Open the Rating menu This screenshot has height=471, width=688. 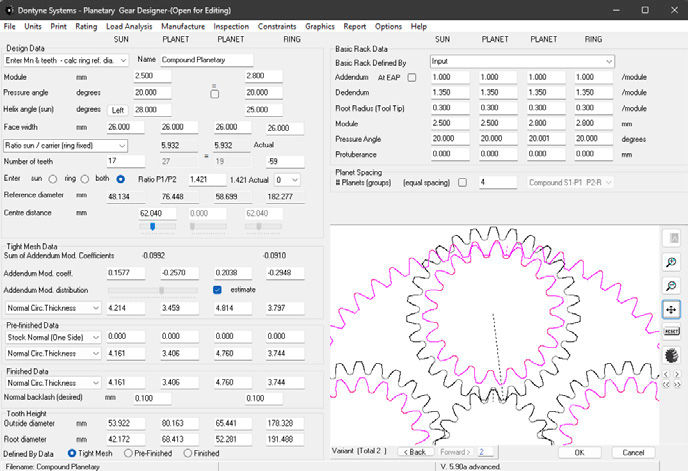86,26
